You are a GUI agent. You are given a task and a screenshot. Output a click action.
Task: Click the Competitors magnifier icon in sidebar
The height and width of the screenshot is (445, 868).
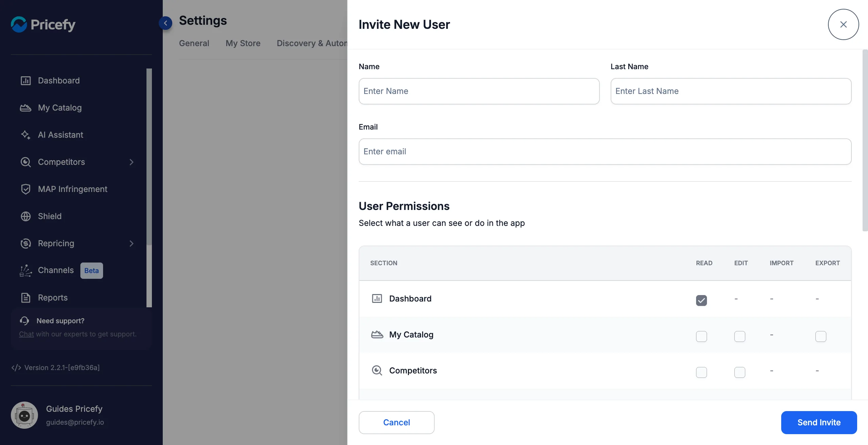pos(26,162)
